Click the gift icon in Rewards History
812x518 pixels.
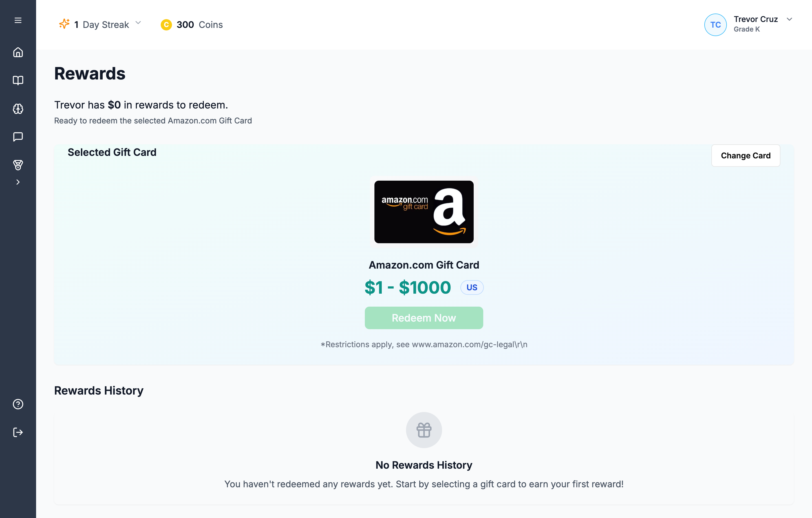tap(423, 430)
